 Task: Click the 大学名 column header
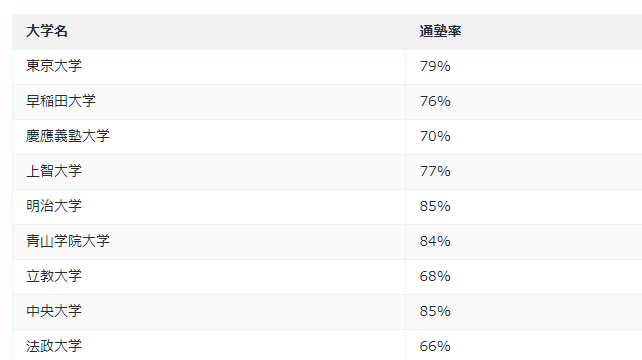[209, 32]
